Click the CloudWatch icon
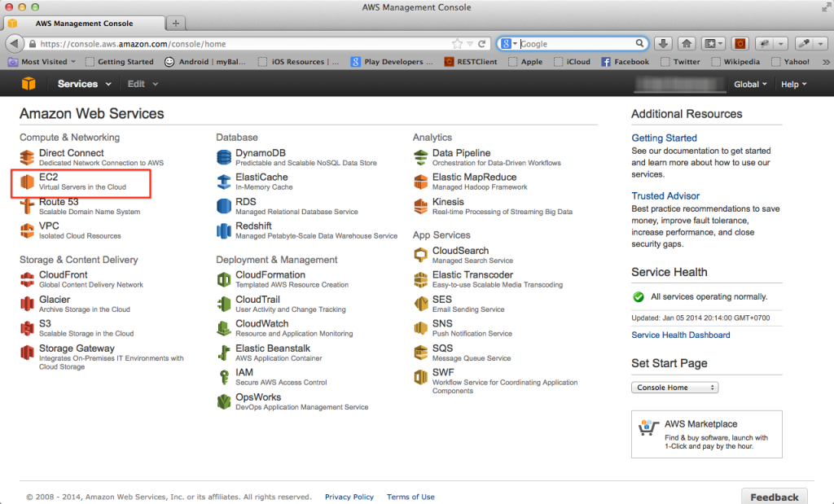The image size is (834, 504). point(224,329)
